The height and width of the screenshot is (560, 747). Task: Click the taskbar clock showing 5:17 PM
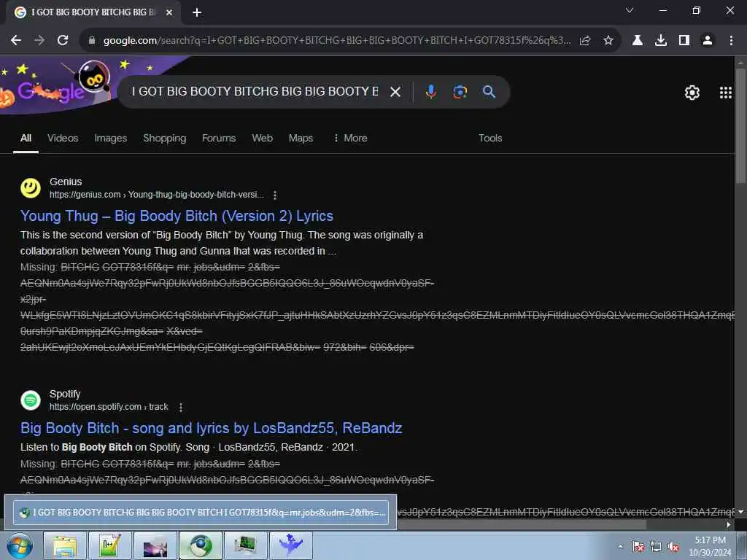coord(710,546)
